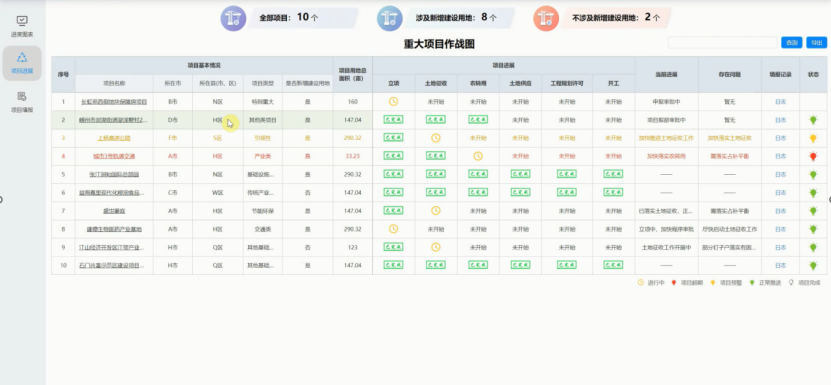The image size is (831, 385).
Task: Open row 3 yellow project name link
Action: pos(114,138)
